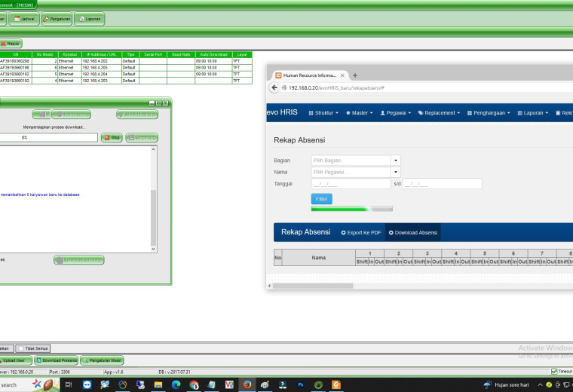This screenshot has height=392, width=573.
Task: Click the Download Absensi button
Action: pyautogui.click(x=413, y=233)
